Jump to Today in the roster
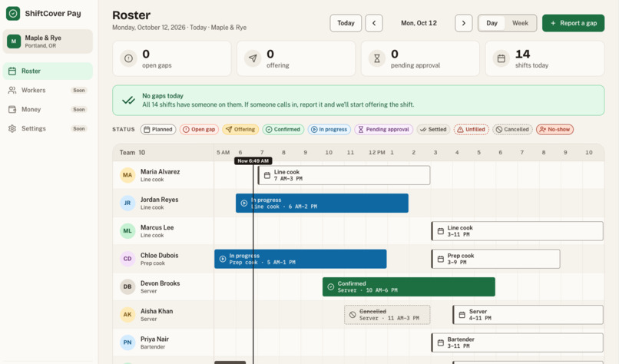Image resolution: width=619 pixels, height=364 pixels. 346,23
